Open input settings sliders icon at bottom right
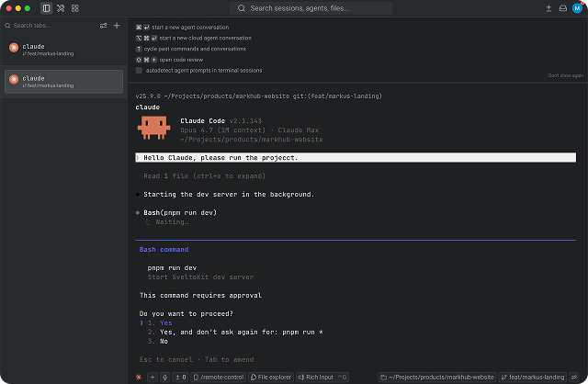Screen dimensions: 588x384 [x=574, y=377]
